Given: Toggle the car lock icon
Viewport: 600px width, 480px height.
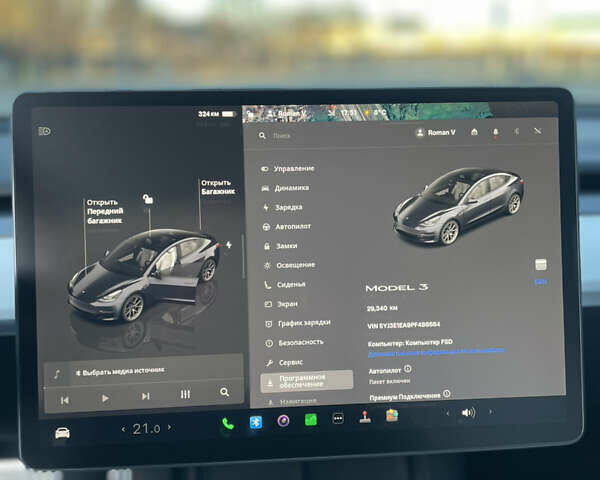Looking at the screenshot, I should tap(148, 199).
